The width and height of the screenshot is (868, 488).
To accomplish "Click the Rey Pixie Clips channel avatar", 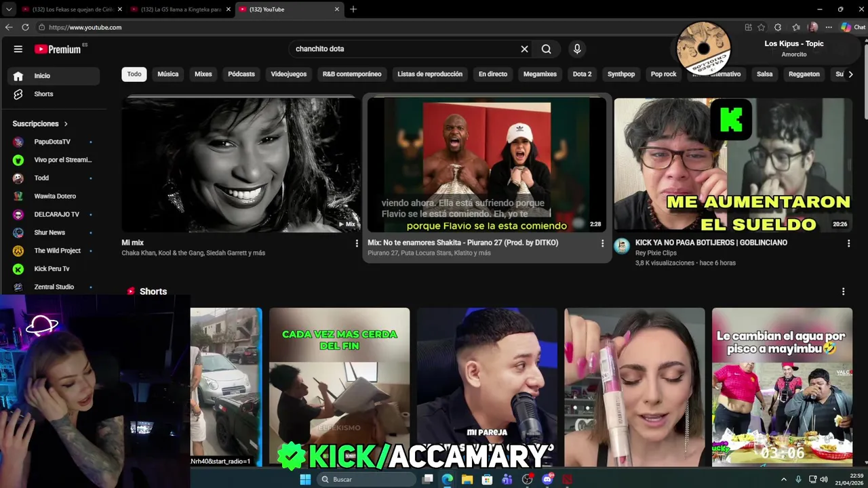I will coord(622,246).
